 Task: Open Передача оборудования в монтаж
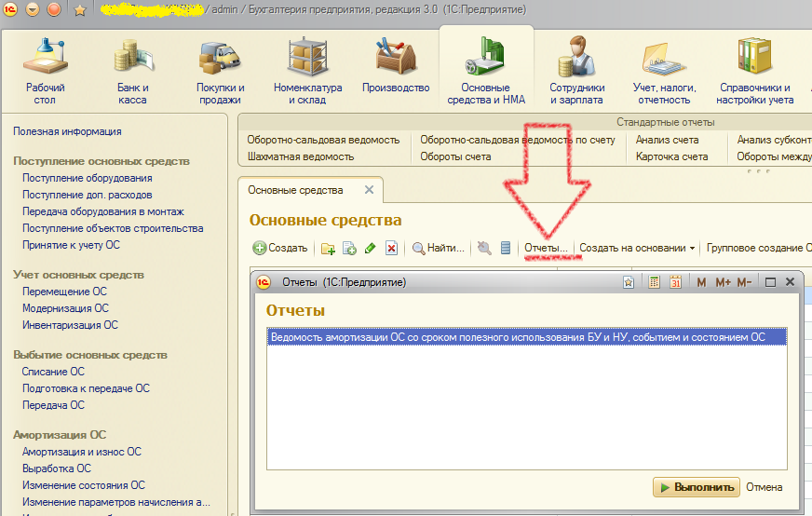pos(103,211)
